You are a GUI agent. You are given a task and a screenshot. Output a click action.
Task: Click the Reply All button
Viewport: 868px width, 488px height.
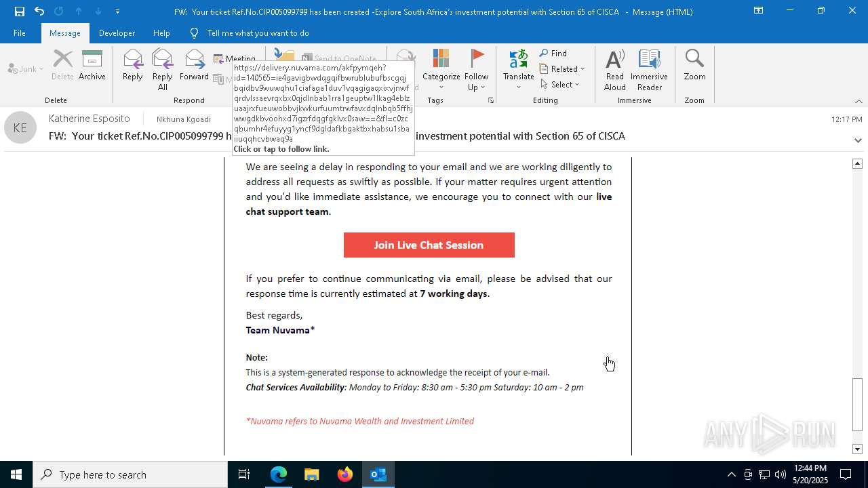coord(162,70)
